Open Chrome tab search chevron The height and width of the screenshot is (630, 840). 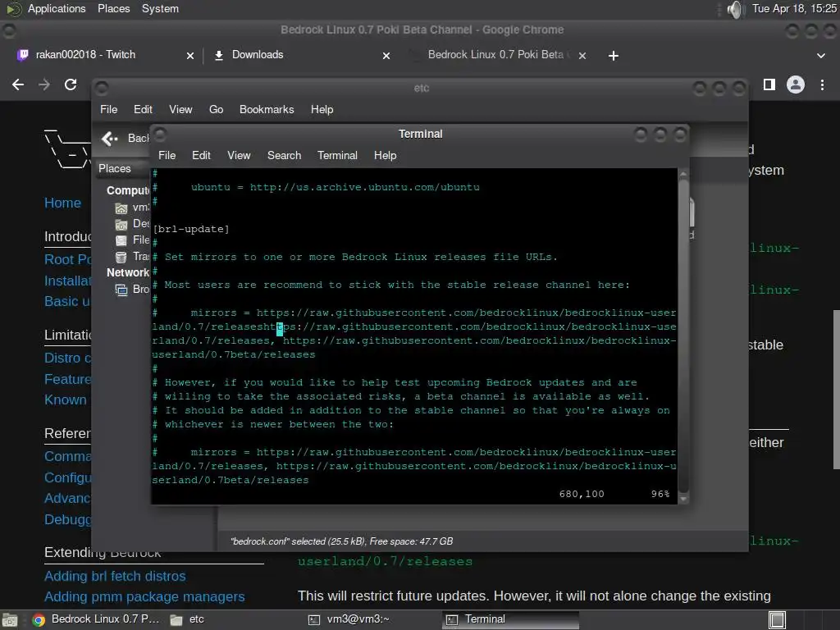tap(820, 56)
